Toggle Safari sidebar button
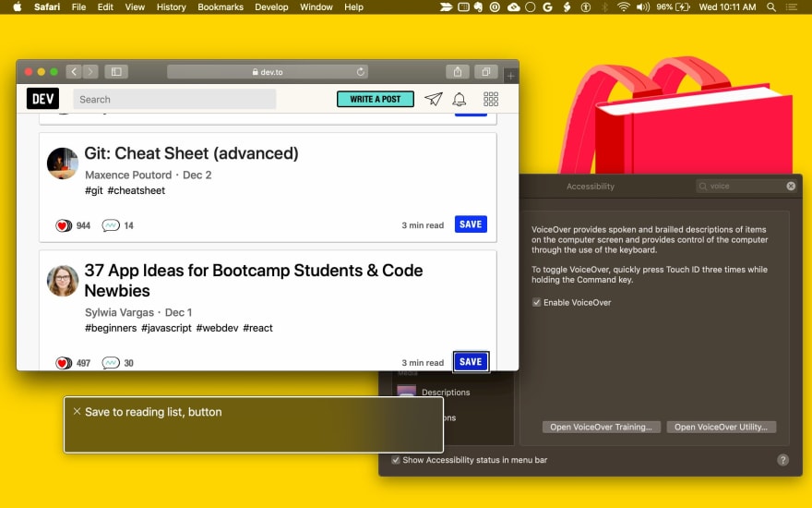812x508 pixels. point(116,72)
